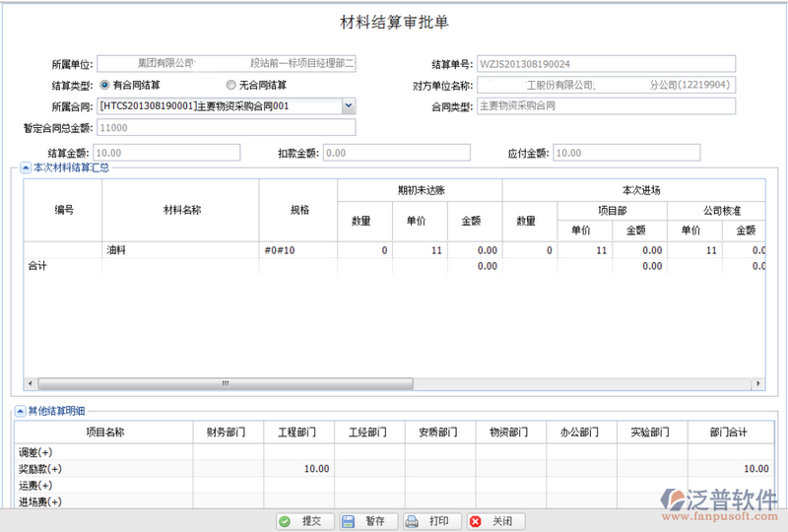This screenshot has height=532, width=788.
Task: Click the material table horizontal scrollbar thumb
Action: pos(128,382)
